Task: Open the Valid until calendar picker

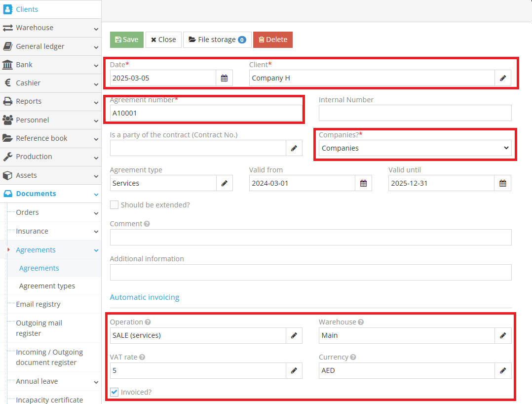Action: coord(502,183)
